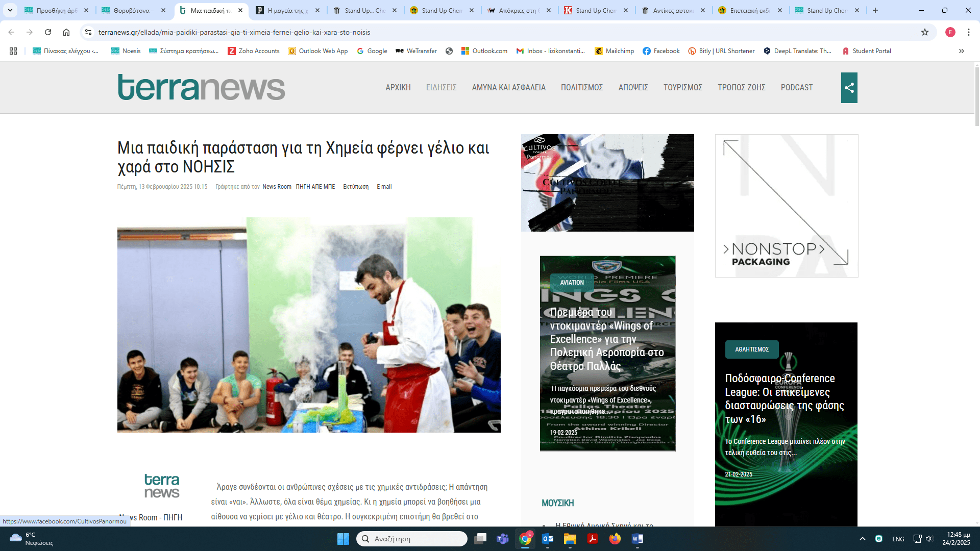Click the green share icon button

(849, 88)
